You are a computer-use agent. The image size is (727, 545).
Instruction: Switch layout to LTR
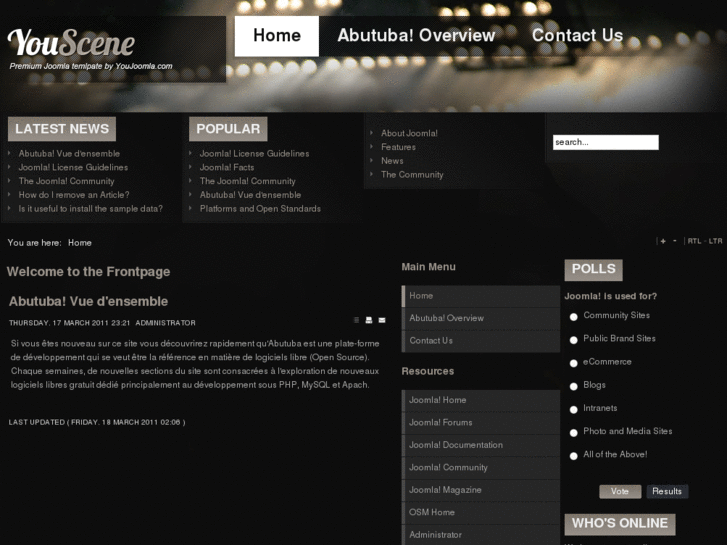tap(715, 241)
